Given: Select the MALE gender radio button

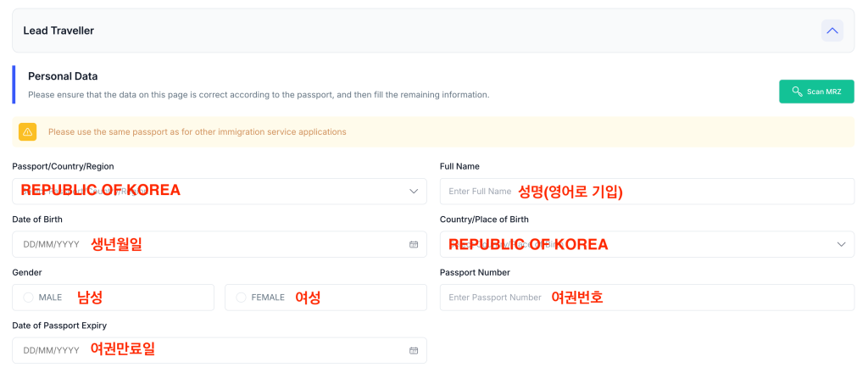Looking at the screenshot, I should [28, 298].
